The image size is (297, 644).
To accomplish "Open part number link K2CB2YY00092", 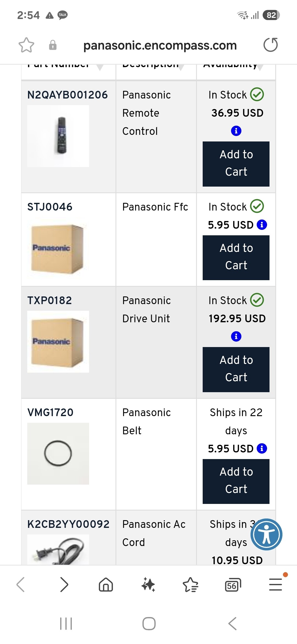I will [x=68, y=524].
